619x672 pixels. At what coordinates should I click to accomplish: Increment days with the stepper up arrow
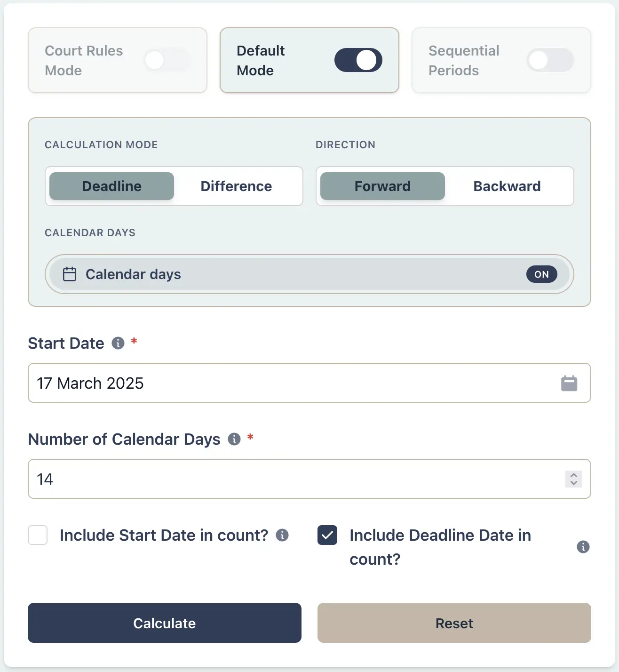point(573,476)
